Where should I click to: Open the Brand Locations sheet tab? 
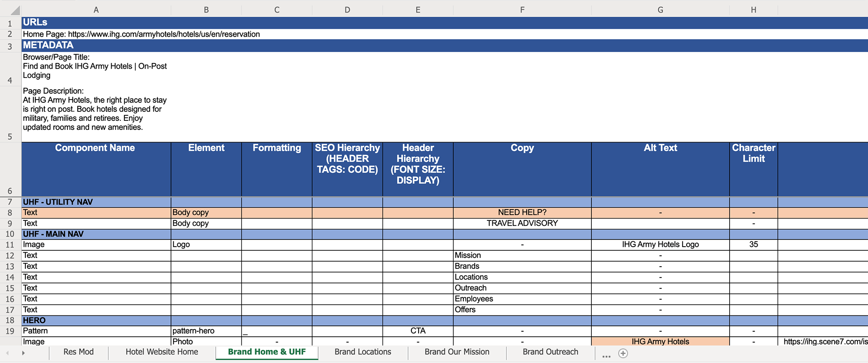[363, 352]
